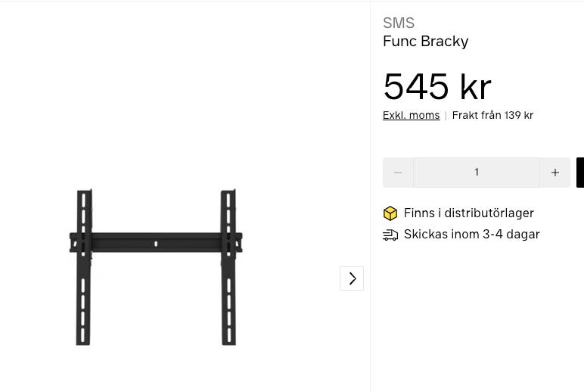This screenshot has height=392, width=584.
Task: Click the quantity input field
Action: (x=477, y=173)
